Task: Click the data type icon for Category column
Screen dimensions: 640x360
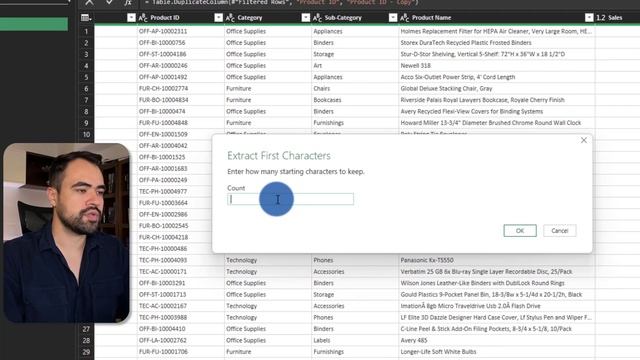Action: (230, 18)
